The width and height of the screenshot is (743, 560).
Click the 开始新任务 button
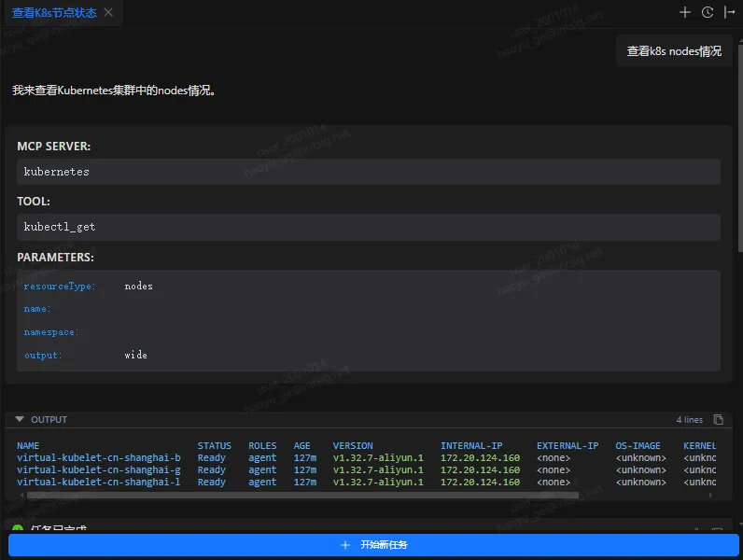pos(373,544)
